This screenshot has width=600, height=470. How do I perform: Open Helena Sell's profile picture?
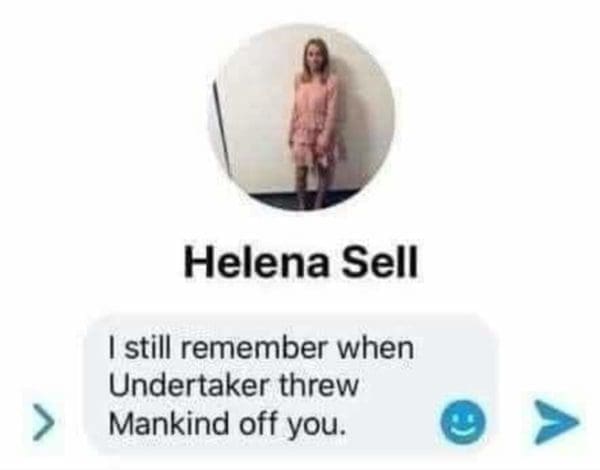(302, 118)
